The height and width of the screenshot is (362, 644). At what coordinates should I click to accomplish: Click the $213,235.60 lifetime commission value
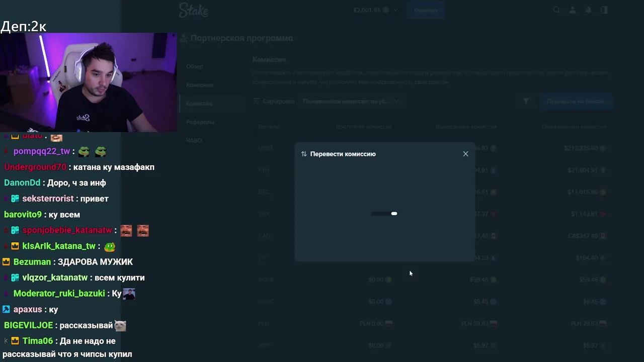click(x=581, y=148)
